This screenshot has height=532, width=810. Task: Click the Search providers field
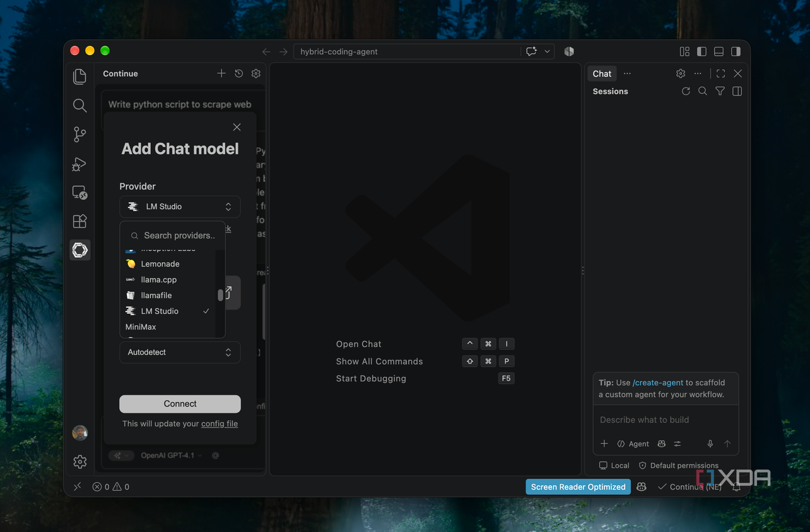coord(173,235)
